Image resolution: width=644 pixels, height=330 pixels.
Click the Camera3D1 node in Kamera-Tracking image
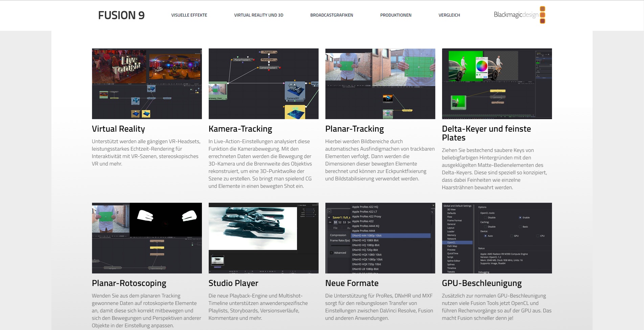pyautogui.click(x=294, y=90)
